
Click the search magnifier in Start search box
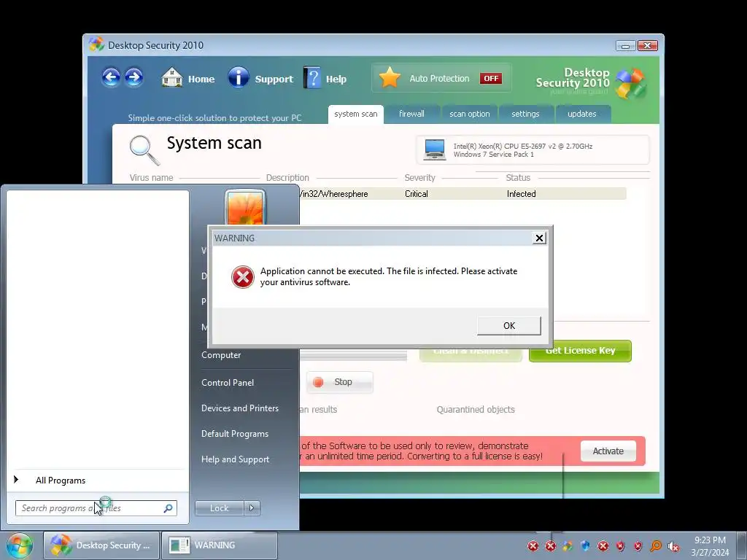click(x=168, y=508)
